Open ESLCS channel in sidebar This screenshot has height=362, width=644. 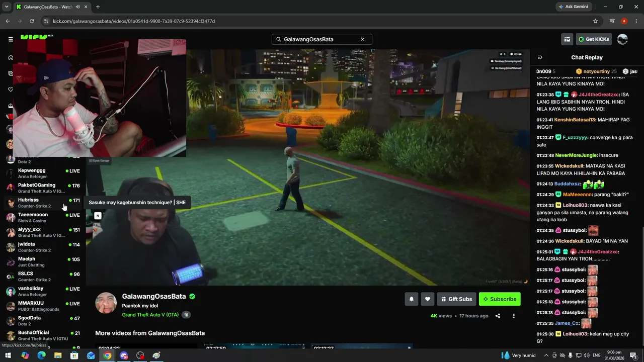(x=43, y=277)
